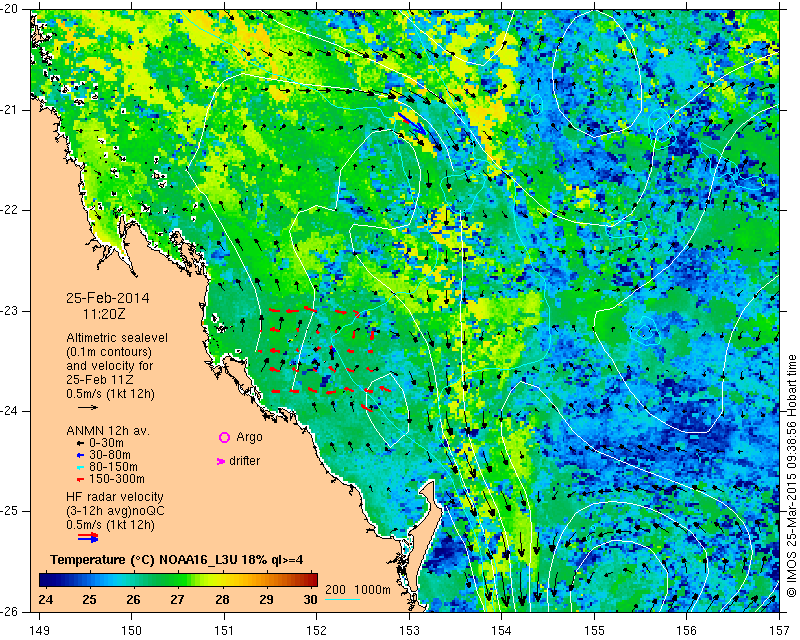Click the latitude axis label '-22'
The height and width of the screenshot is (640, 800).
10,210
